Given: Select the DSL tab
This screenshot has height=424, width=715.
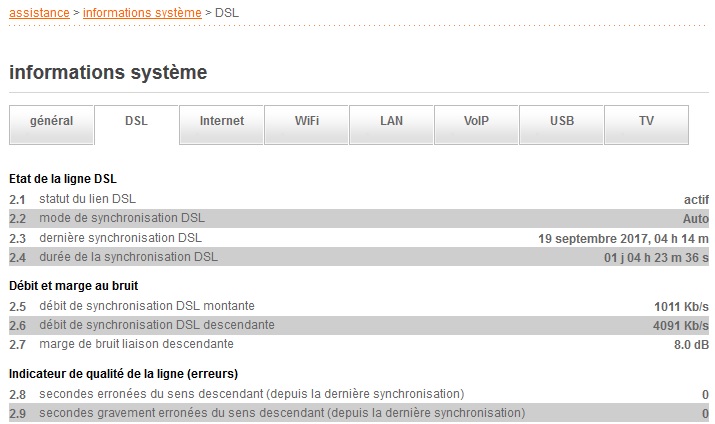Looking at the screenshot, I should point(136,121).
